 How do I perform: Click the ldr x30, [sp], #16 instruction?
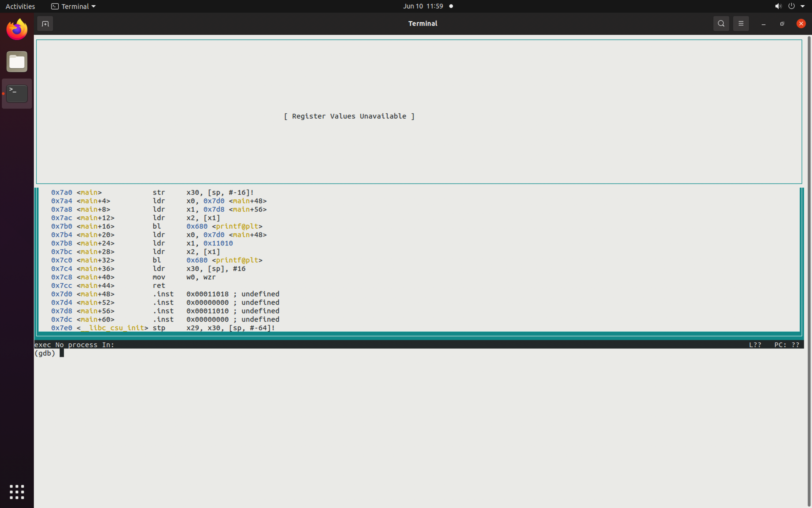point(199,269)
